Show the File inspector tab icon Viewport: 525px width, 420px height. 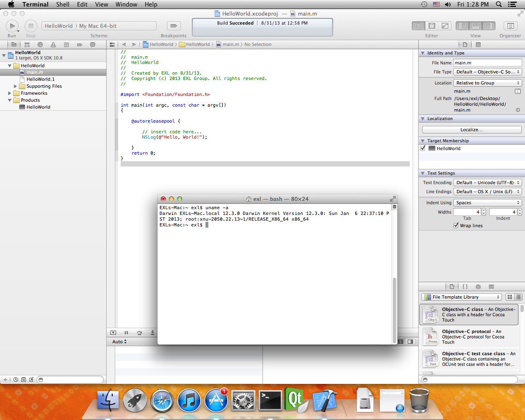(x=465, y=45)
